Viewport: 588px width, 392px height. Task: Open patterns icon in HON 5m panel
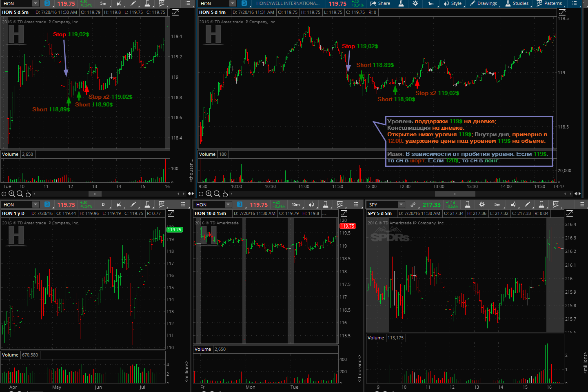[x=162, y=3]
